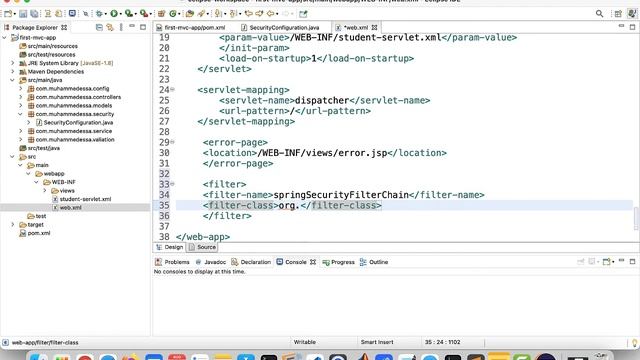Open the Problems view tab
Image resolution: width=640 pixels, height=360 pixels.
click(x=173, y=262)
